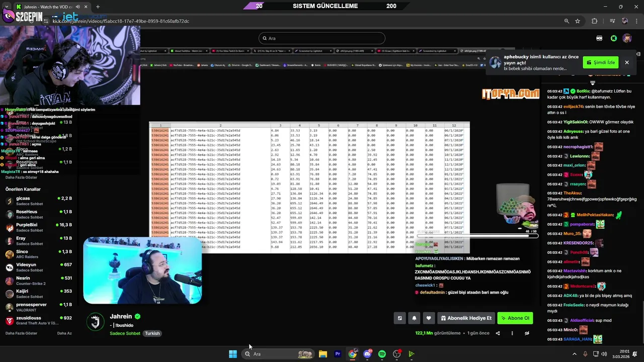Click the clip icon button below the video
The height and width of the screenshot is (362, 644).
(400, 318)
